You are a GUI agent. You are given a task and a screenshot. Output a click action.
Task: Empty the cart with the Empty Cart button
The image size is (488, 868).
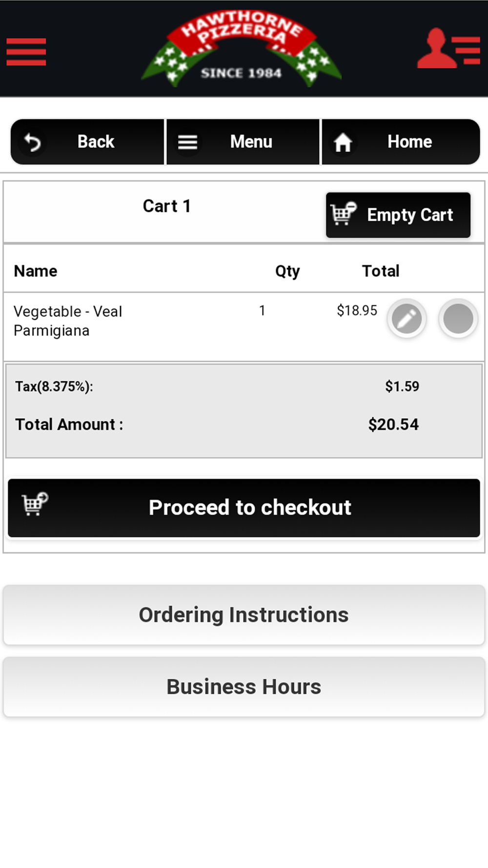coord(398,215)
